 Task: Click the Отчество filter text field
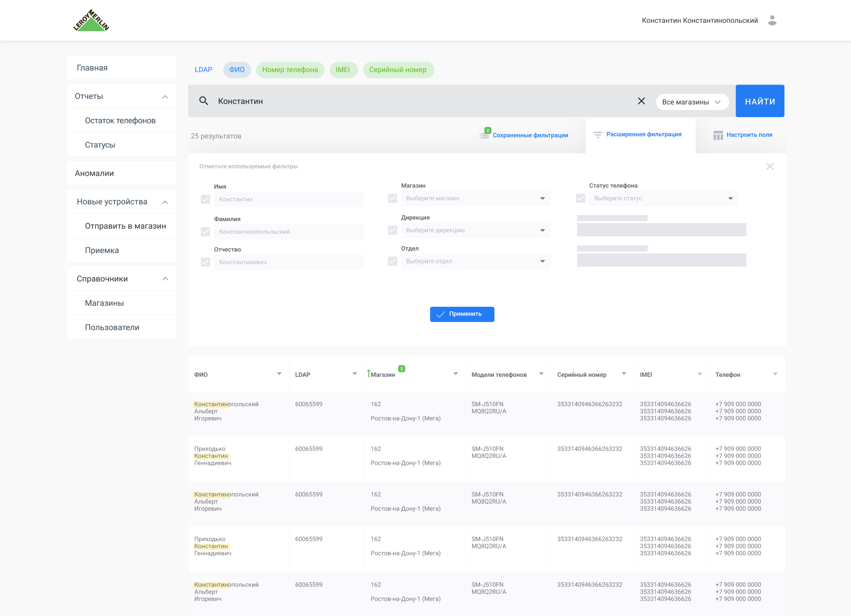pyautogui.click(x=289, y=262)
